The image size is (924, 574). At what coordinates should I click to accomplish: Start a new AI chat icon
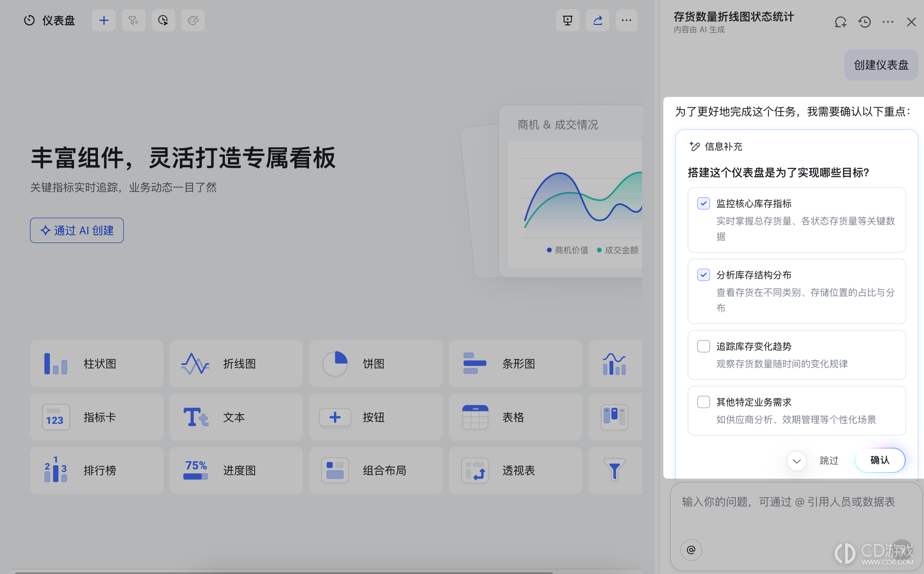point(840,22)
